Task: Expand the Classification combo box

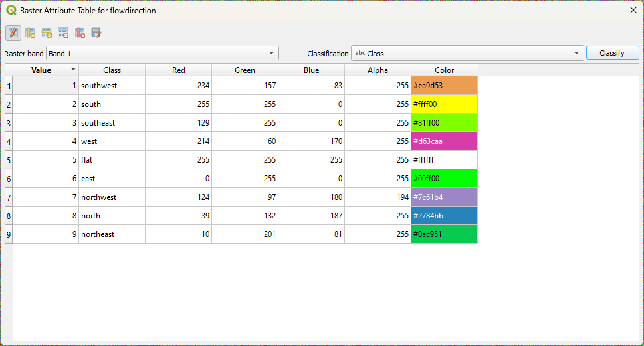Action: click(x=467, y=53)
